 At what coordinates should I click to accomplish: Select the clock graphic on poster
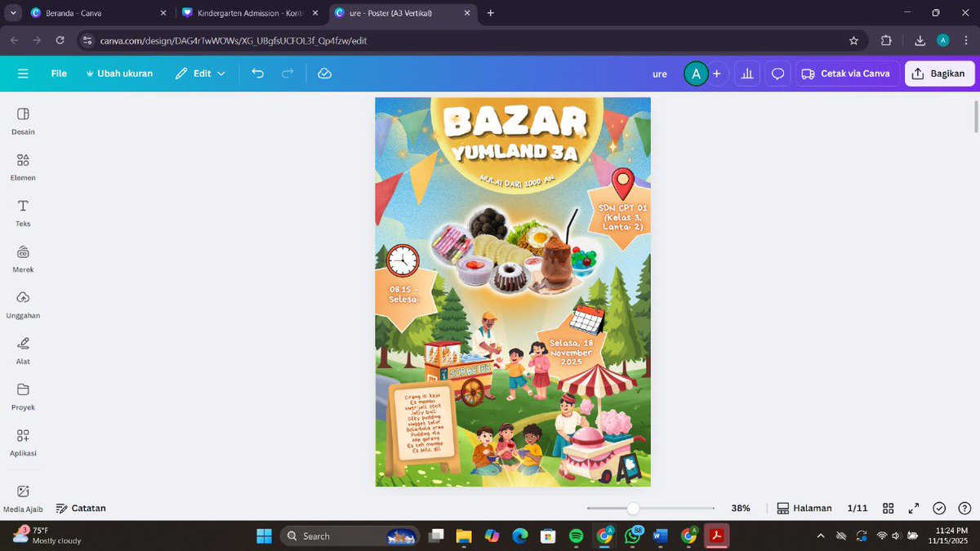click(403, 260)
